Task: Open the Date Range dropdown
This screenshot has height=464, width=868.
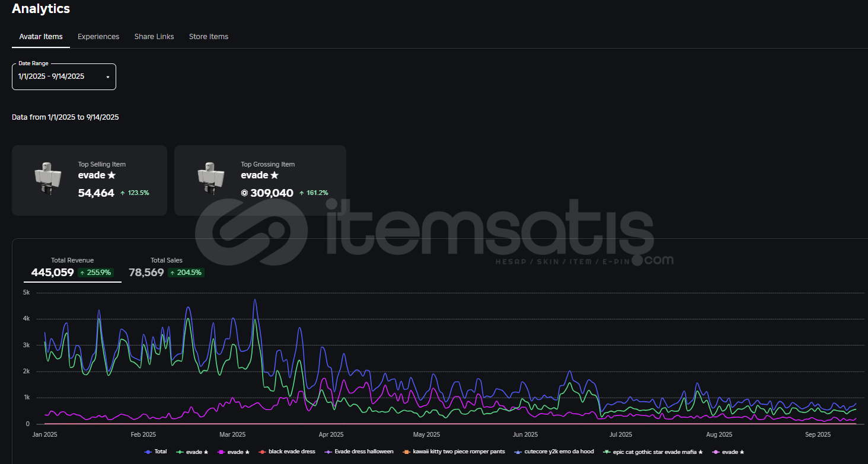Action: (x=64, y=76)
